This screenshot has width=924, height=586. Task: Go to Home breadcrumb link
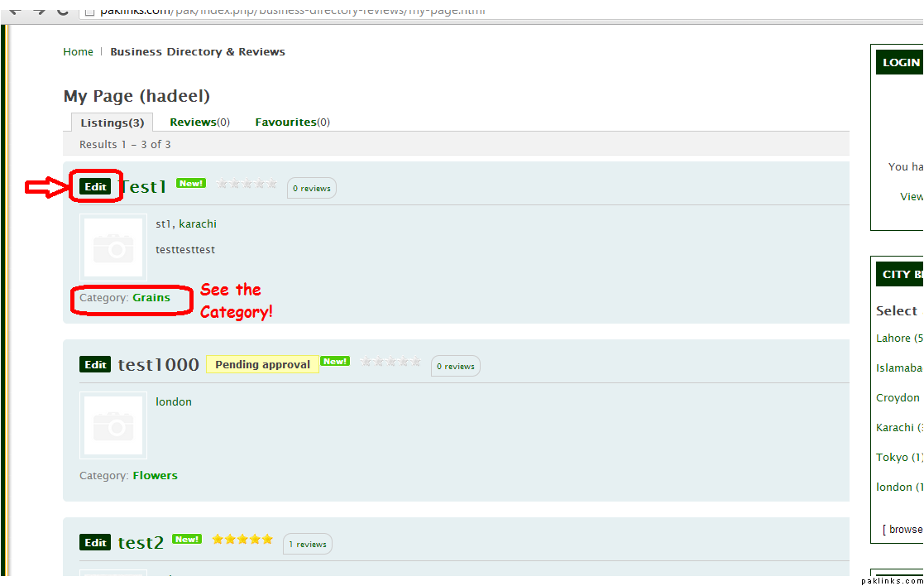[x=78, y=52]
